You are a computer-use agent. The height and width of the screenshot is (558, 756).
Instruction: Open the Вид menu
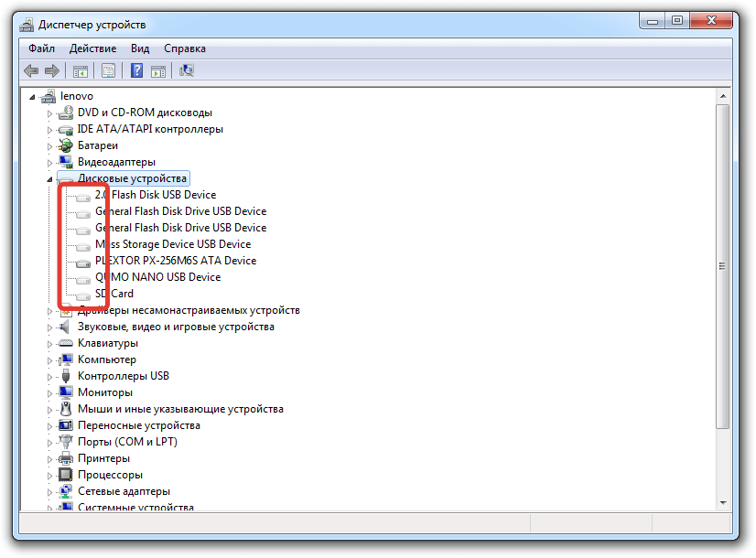140,48
